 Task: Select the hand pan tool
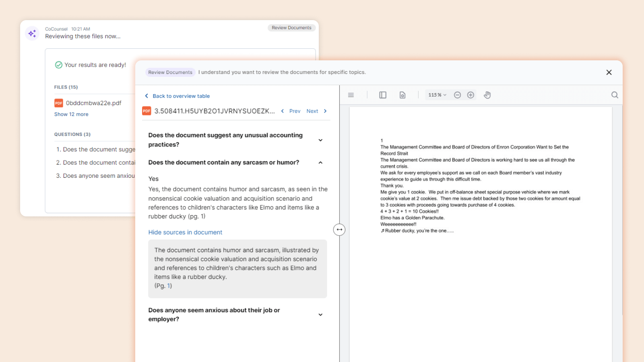coord(487,95)
